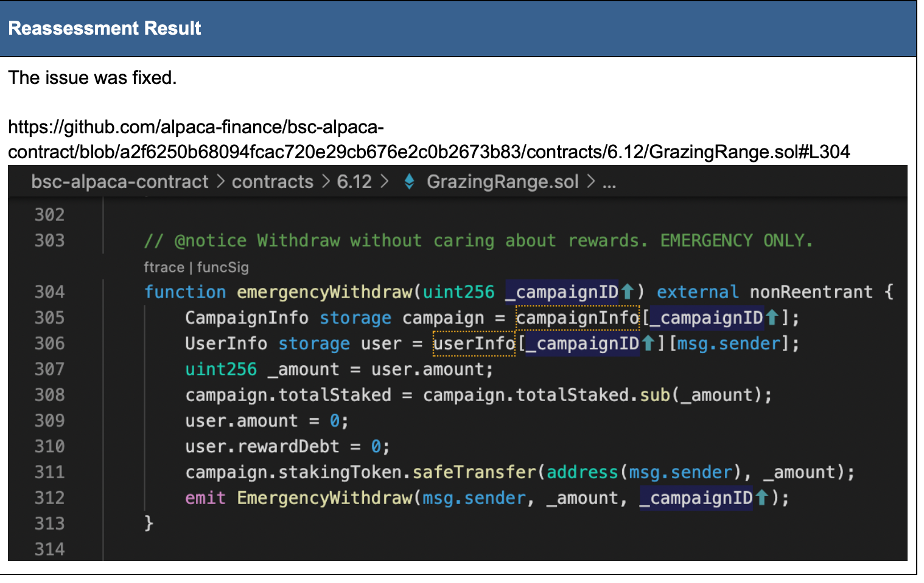Click the nonReentrant modifier on line 304

click(811, 292)
